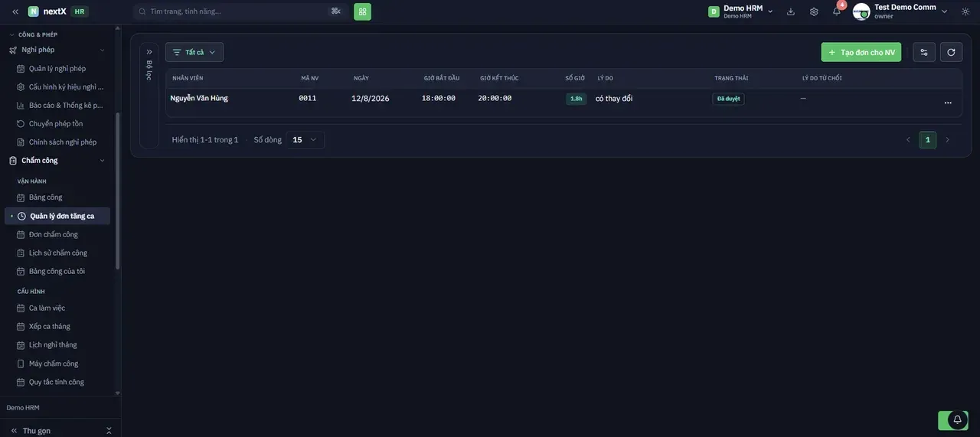The width and height of the screenshot is (980, 437).
Task: Click the Nghỉ phép plane icon
Action: pos(13,50)
